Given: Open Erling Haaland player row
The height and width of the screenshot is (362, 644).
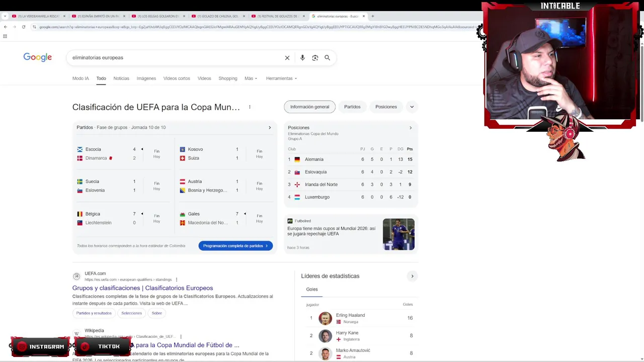Looking at the screenshot, I should tap(359, 318).
